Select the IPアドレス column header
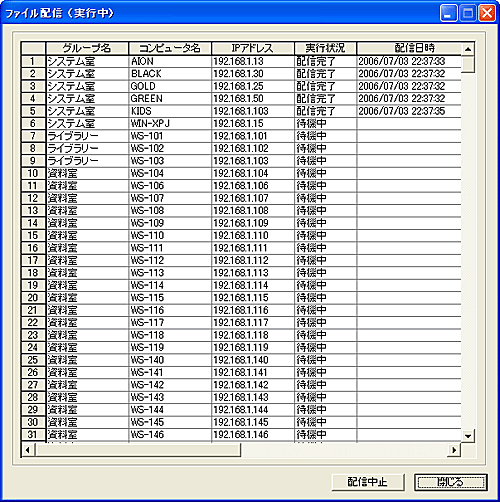Screen dimensions: 500x502 tap(253, 48)
